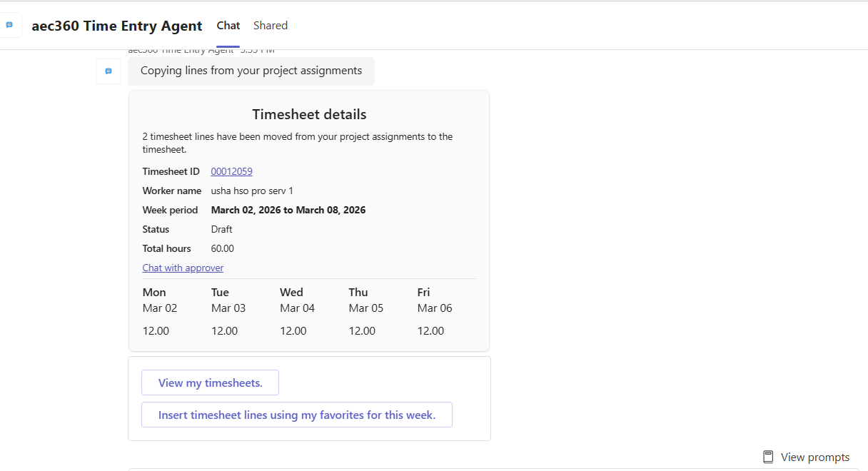This screenshot has width=868, height=471.
Task: Click Tuesday Mar 03 hours value
Action: tap(224, 330)
